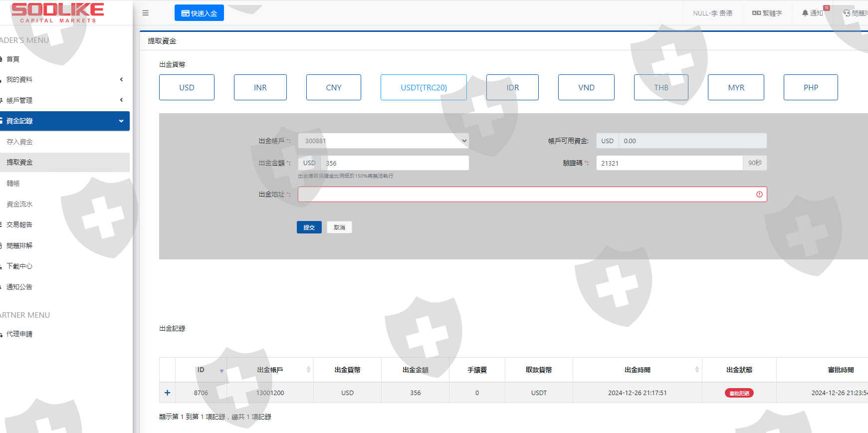
Task: Open 存入資金 menu item
Action: point(20,142)
